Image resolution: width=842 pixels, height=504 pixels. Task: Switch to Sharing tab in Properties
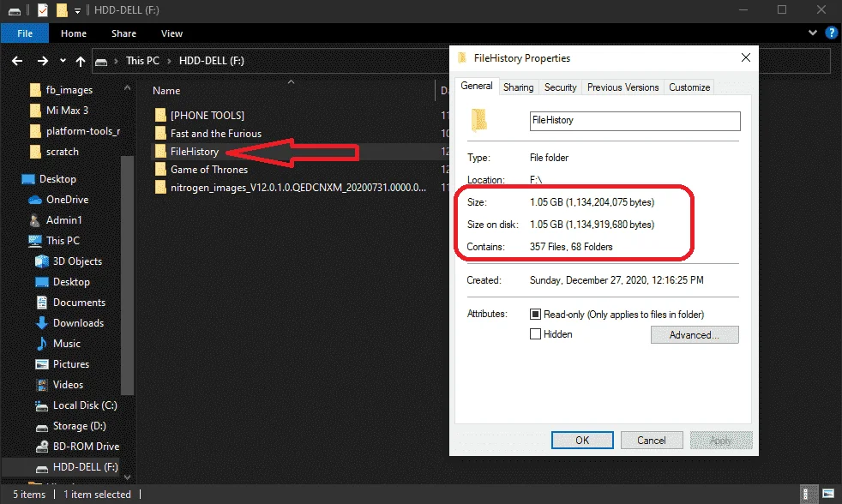pyautogui.click(x=518, y=87)
